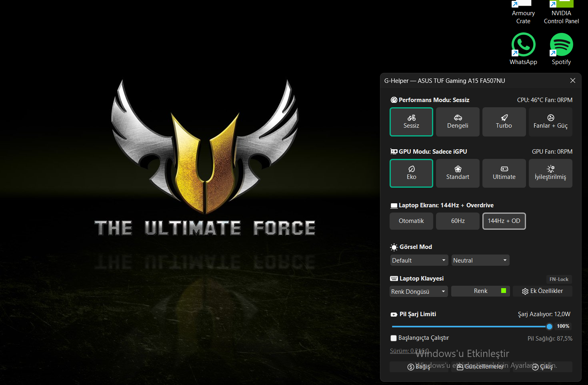Open the Neutral color temperature dropdown
Viewport: 588px width, 385px height.
click(x=480, y=260)
